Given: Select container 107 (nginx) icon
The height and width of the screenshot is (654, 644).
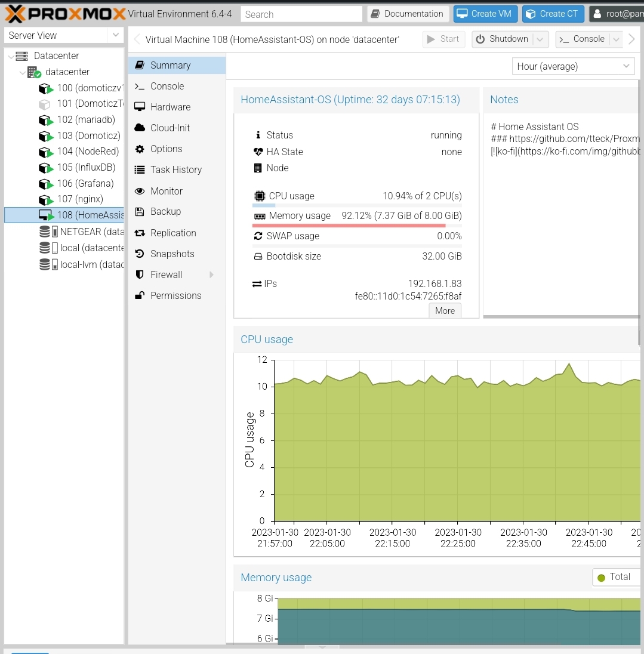Looking at the screenshot, I should point(46,200).
